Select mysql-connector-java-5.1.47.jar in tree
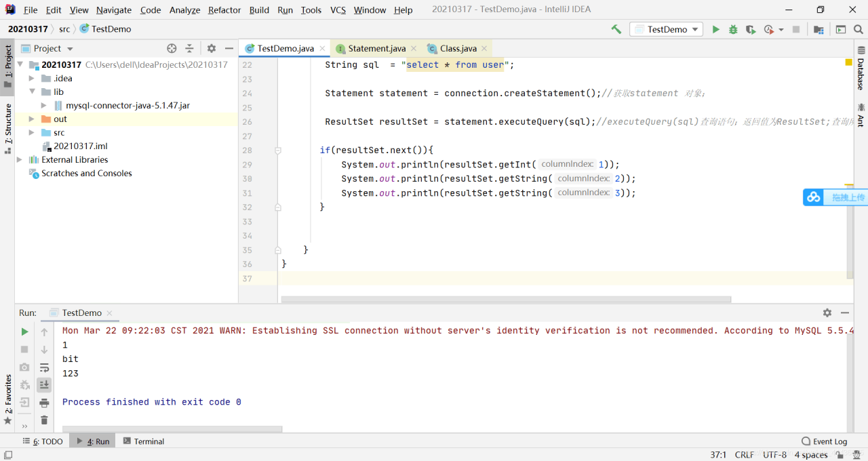The image size is (868, 461). pos(127,105)
